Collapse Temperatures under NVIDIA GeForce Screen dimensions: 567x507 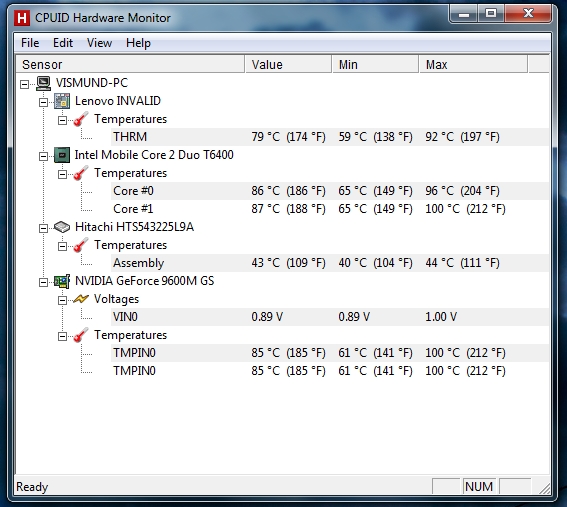[x=63, y=337]
